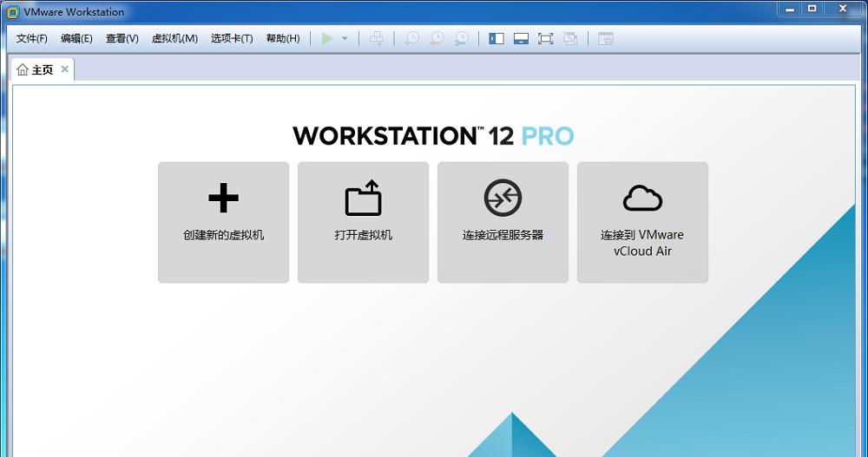This screenshot has height=457, width=868.
Task: Toggle the library sidebar view icon
Action: click(496, 38)
